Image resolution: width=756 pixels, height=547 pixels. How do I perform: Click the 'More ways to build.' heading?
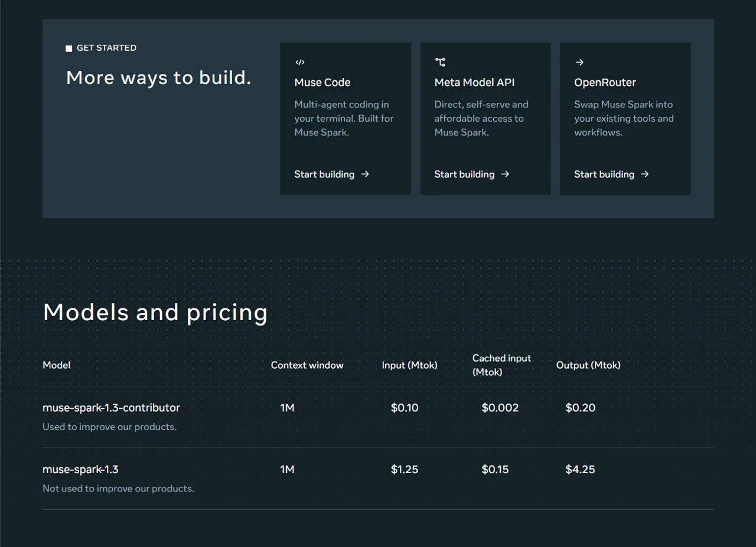tap(159, 77)
